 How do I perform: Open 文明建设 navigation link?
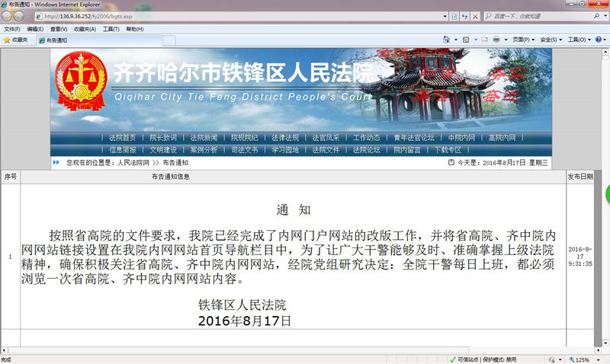pyautogui.click(x=163, y=150)
